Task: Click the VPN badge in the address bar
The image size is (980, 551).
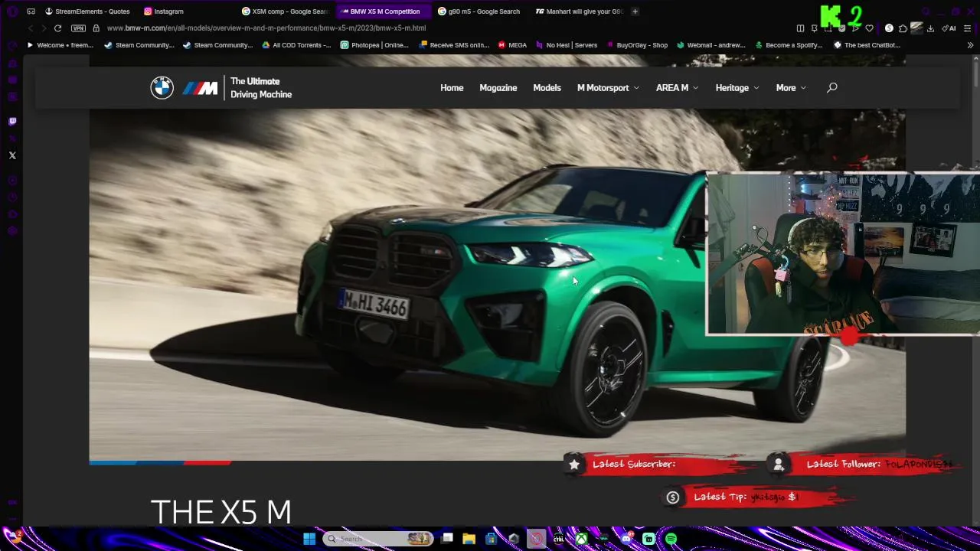Action: (x=78, y=28)
